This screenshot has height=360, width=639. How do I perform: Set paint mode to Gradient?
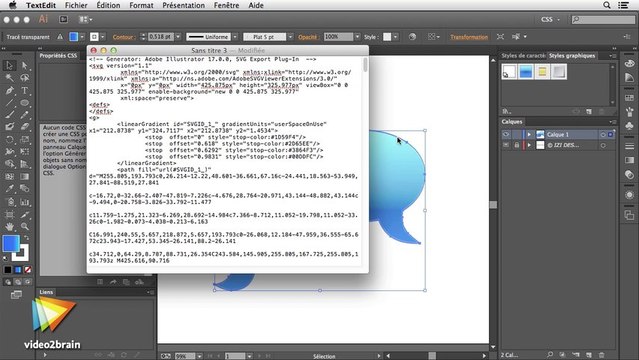pyautogui.click(x=18, y=270)
